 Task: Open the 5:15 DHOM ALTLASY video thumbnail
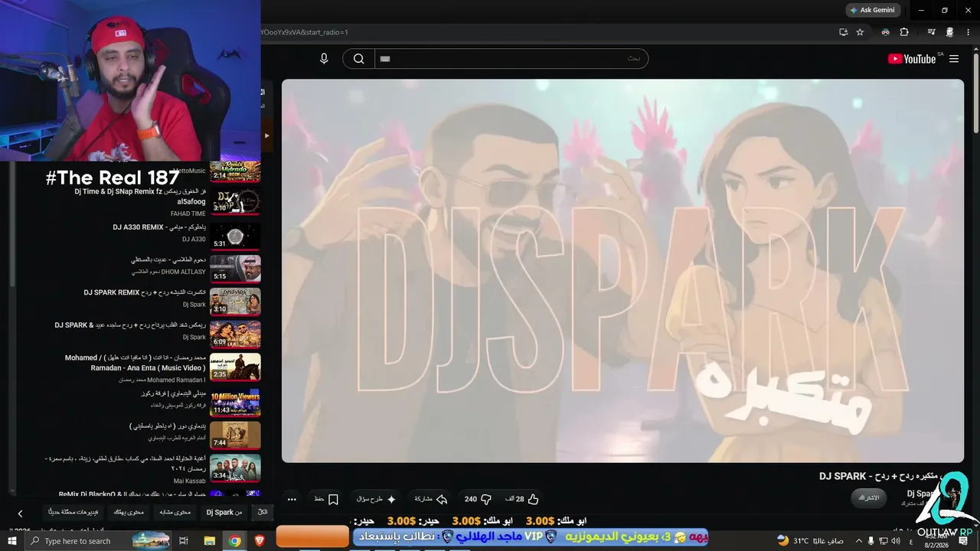(235, 269)
